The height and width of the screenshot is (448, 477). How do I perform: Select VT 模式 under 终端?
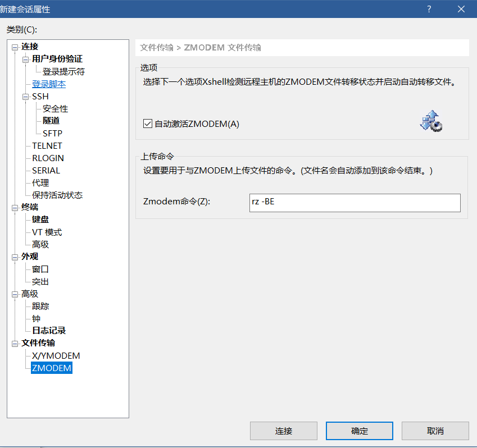(x=47, y=232)
